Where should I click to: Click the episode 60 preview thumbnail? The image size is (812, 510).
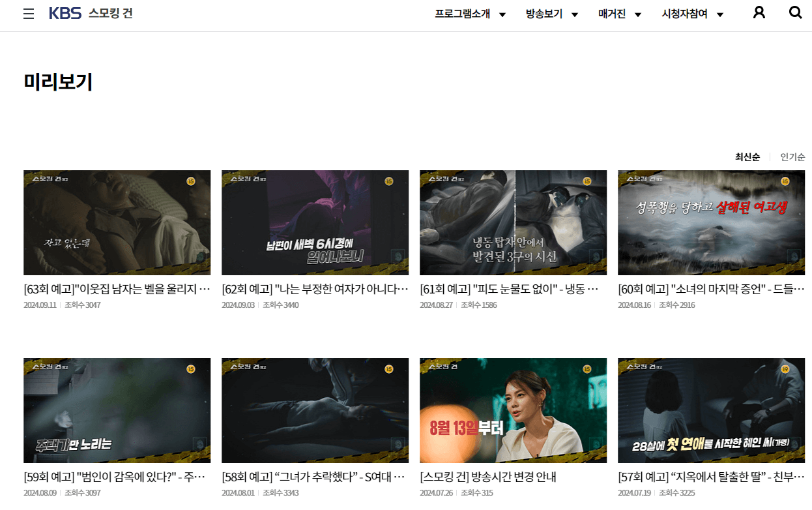click(711, 222)
